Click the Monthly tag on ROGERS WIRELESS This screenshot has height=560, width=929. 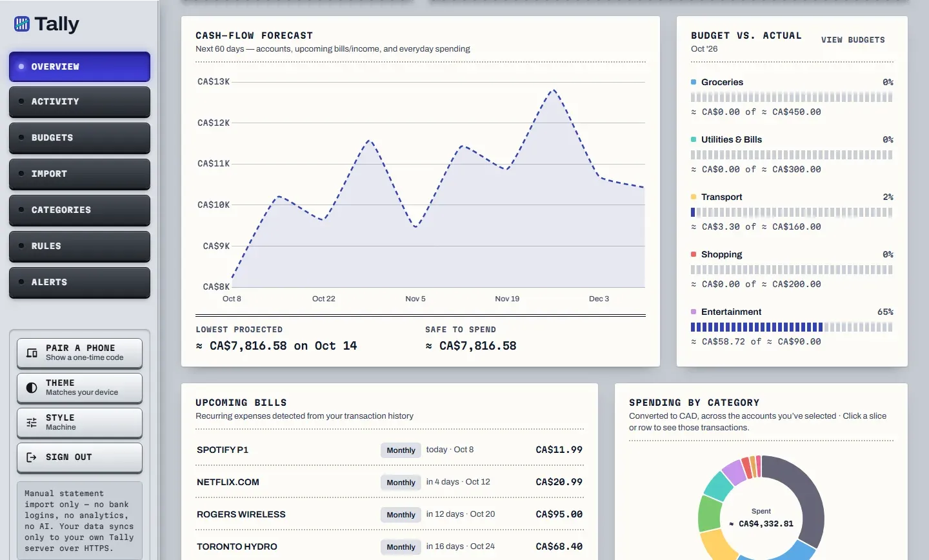(401, 515)
